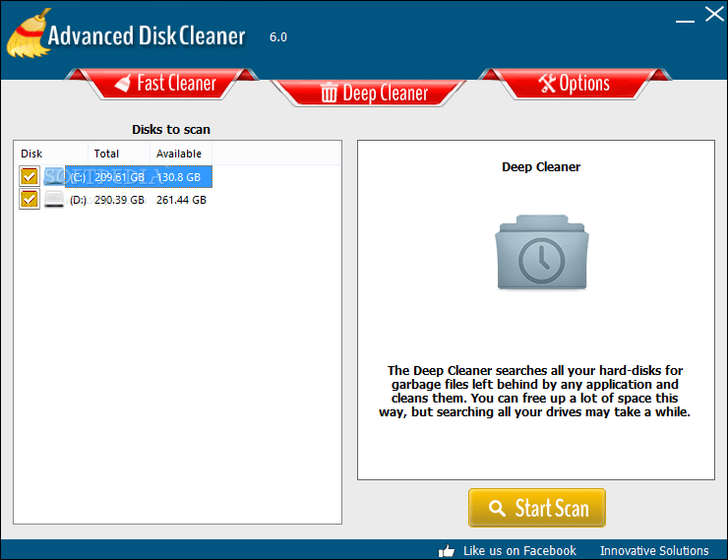Viewport: 728px width, 560px height.
Task: Click the (D:) drive label
Action: click(78, 200)
